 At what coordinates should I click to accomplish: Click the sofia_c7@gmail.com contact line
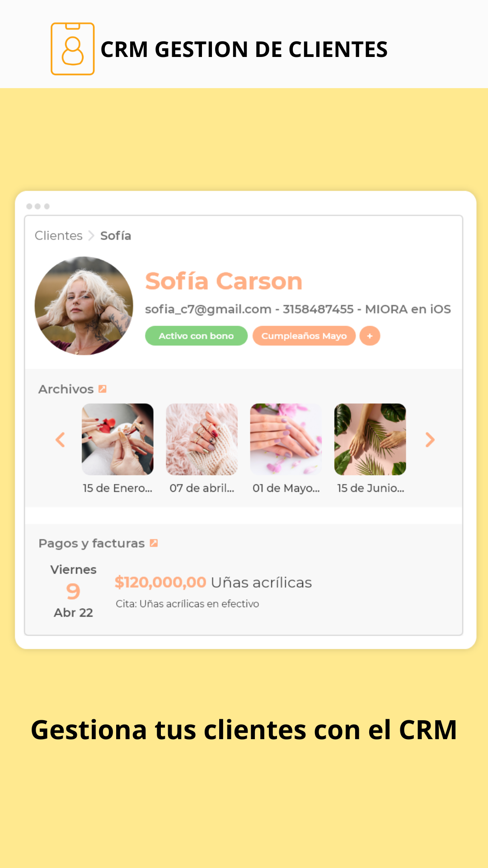(x=298, y=309)
